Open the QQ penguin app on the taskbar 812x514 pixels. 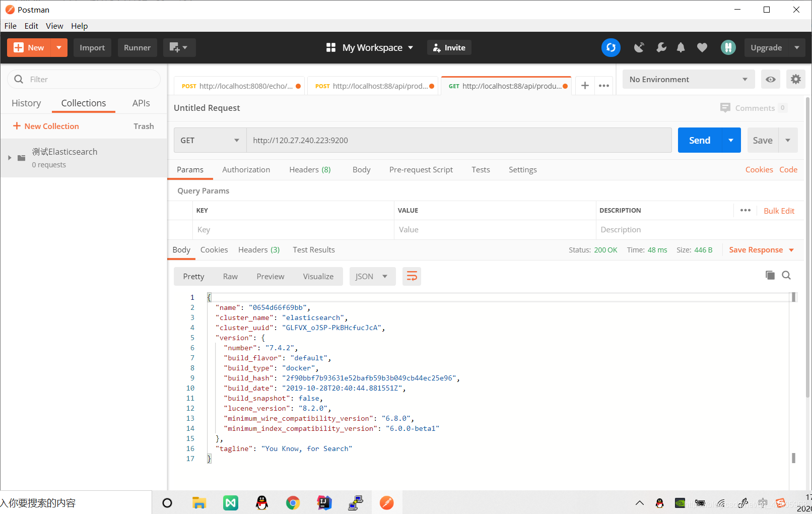point(261,503)
